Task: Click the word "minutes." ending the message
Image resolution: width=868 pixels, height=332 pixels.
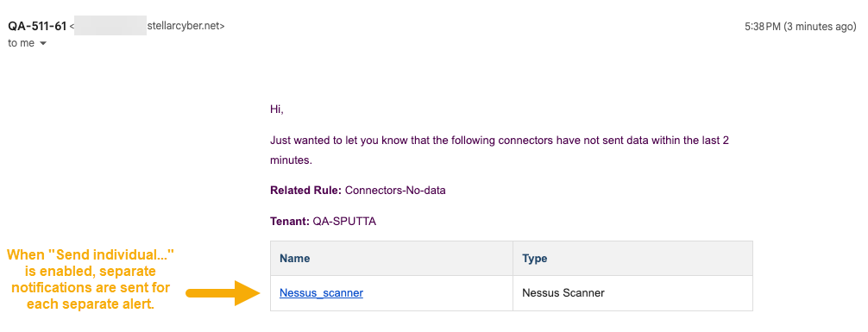Action: [x=291, y=161]
